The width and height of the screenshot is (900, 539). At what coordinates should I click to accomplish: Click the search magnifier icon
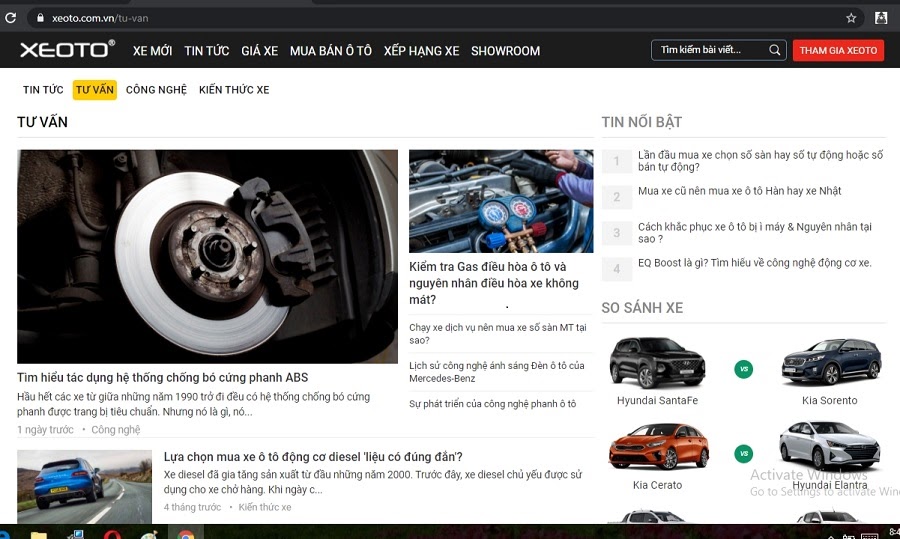click(775, 50)
